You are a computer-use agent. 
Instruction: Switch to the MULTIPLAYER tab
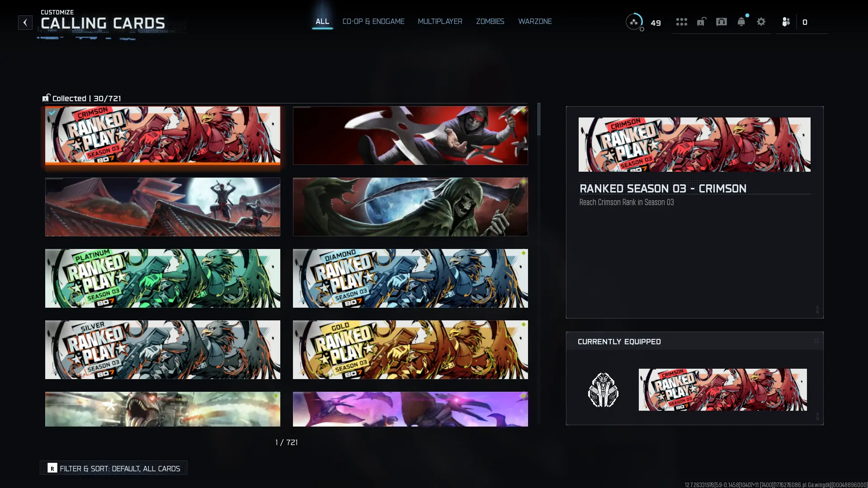pyautogui.click(x=440, y=21)
